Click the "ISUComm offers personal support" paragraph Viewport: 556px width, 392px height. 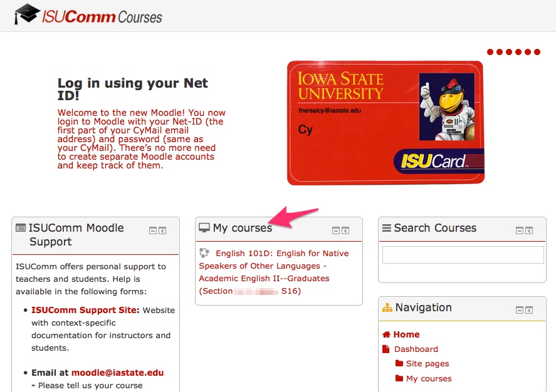[91, 279]
